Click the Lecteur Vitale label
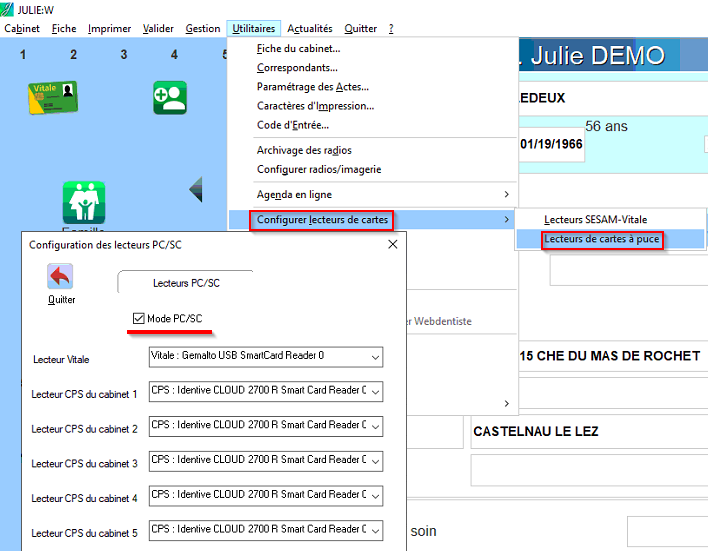708x551 pixels. (61, 360)
